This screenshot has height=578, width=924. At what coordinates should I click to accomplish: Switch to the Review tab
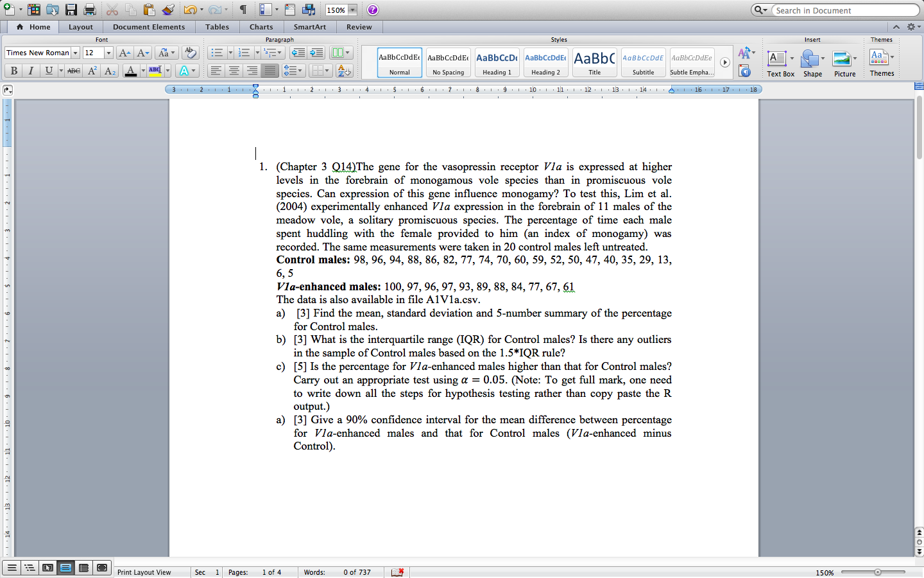point(359,27)
